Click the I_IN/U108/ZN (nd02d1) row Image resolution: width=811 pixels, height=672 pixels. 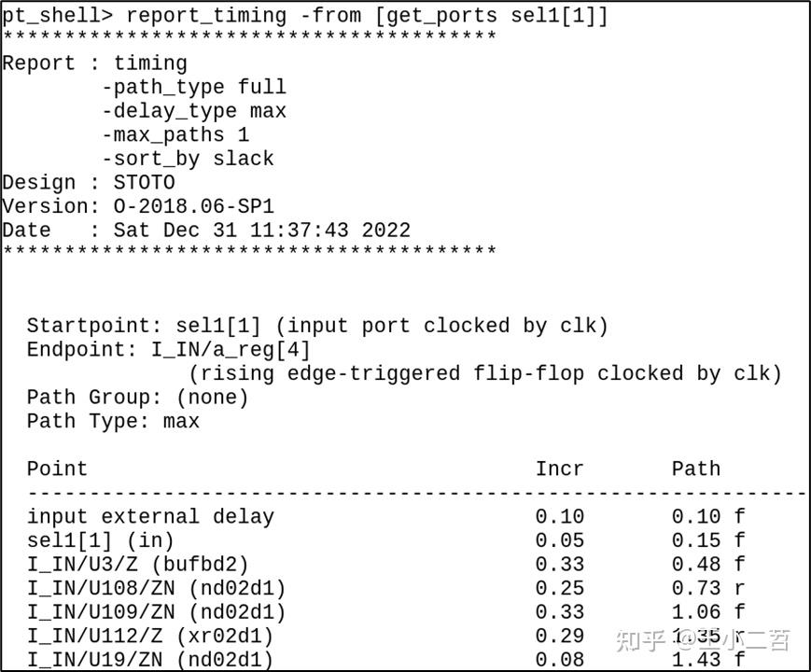click(156, 588)
